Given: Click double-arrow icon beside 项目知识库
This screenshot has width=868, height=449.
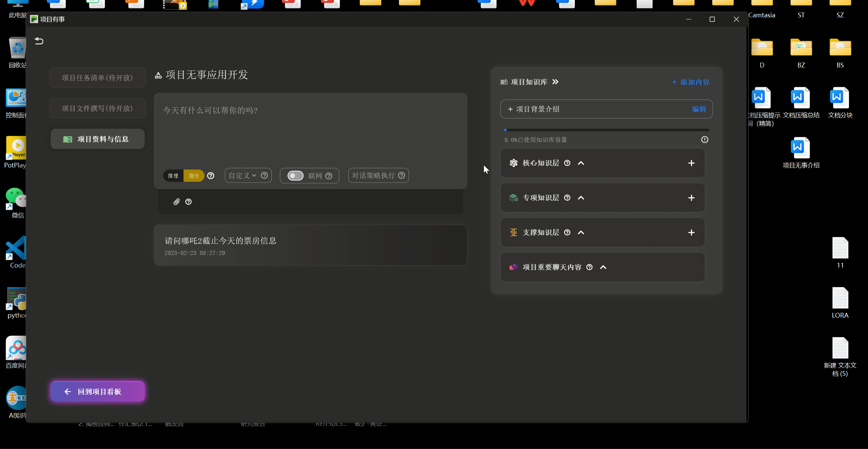Looking at the screenshot, I should 555,82.
